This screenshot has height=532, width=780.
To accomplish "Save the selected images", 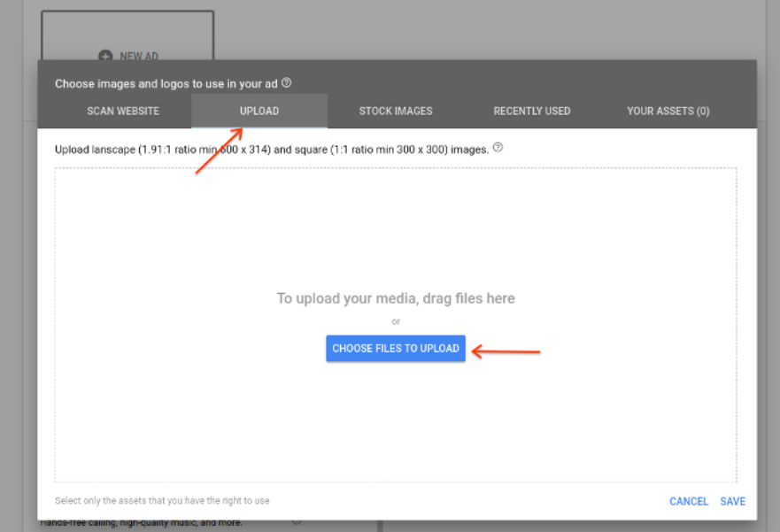I will click(x=733, y=501).
